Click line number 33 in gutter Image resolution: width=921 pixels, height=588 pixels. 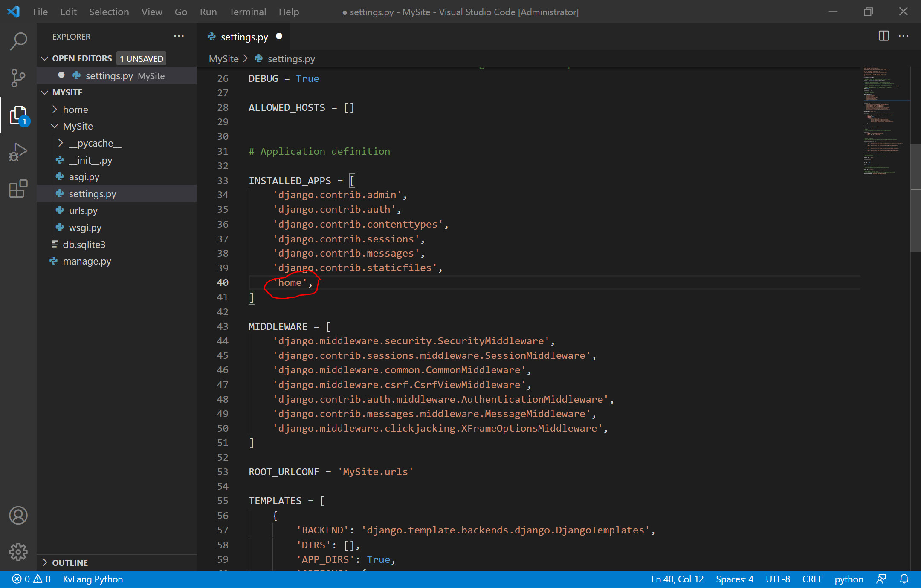click(x=223, y=181)
